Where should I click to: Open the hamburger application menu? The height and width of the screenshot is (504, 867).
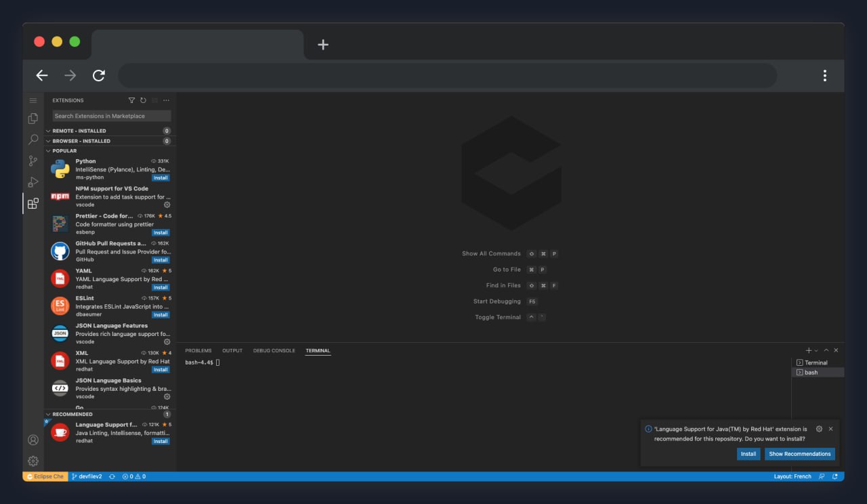(x=33, y=100)
